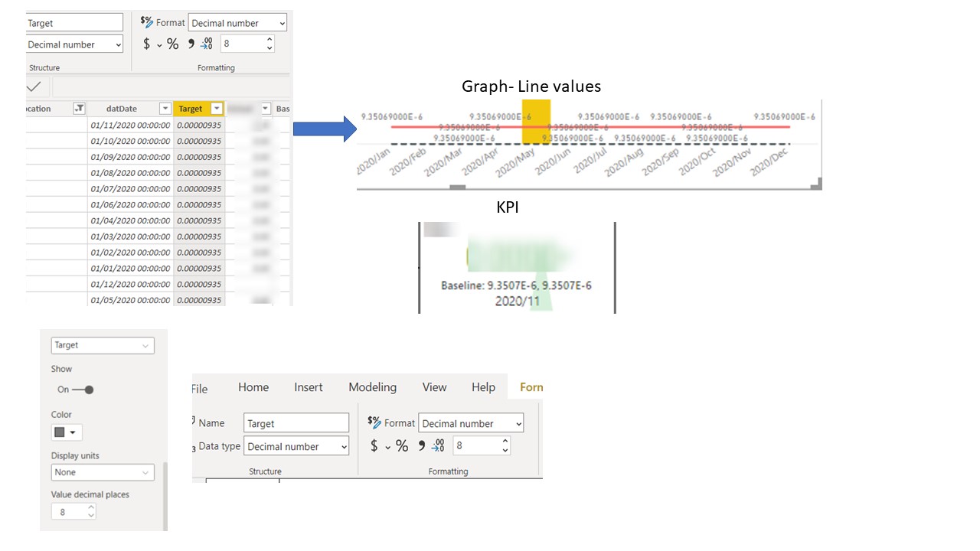
Task: Toggle the Show switch in the format pane
Action: tap(81, 390)
